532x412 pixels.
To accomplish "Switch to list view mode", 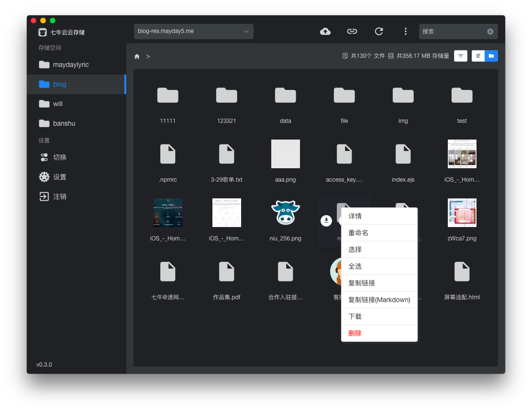I will point(478,56).
